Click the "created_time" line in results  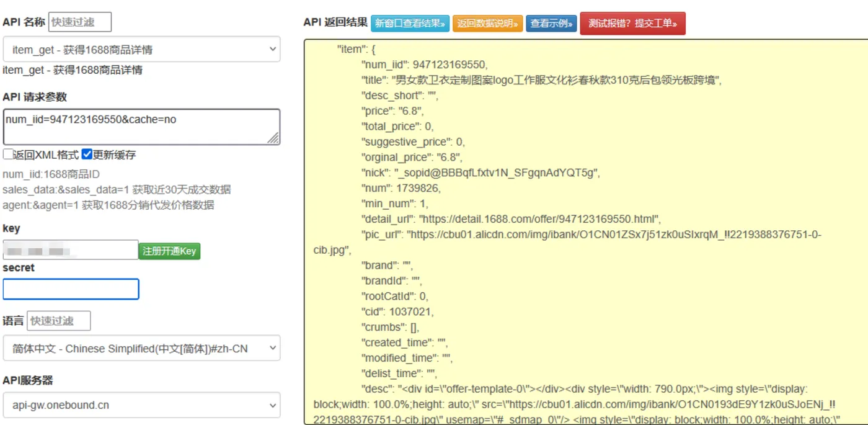click(x=404, y=342)
